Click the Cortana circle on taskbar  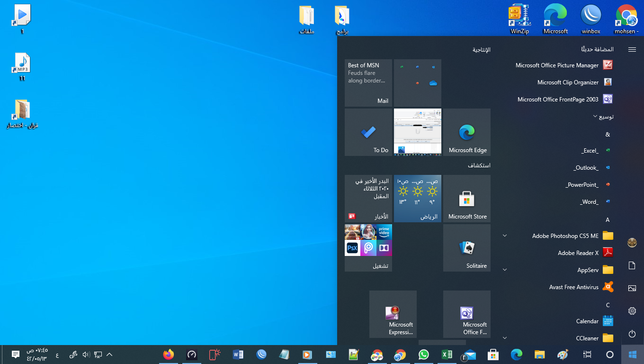click(x=610, y=355)
